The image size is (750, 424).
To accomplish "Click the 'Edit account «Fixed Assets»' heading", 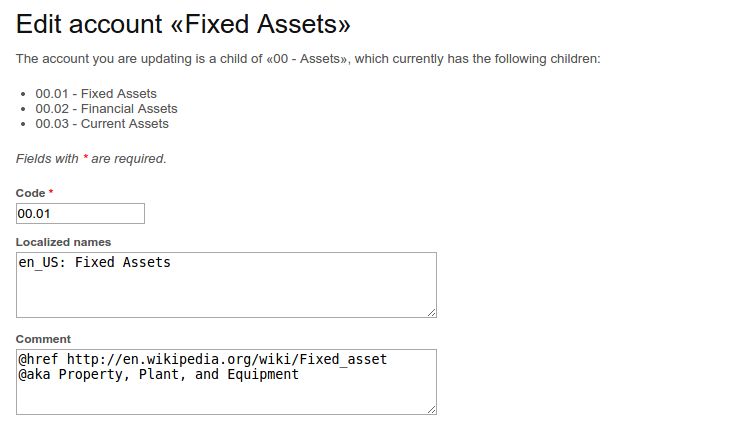I will coord(183,24).
